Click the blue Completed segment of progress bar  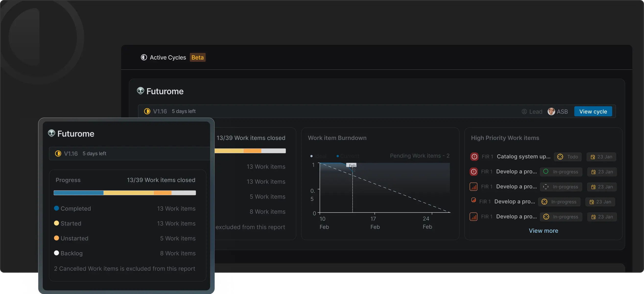tap(78, 193)
